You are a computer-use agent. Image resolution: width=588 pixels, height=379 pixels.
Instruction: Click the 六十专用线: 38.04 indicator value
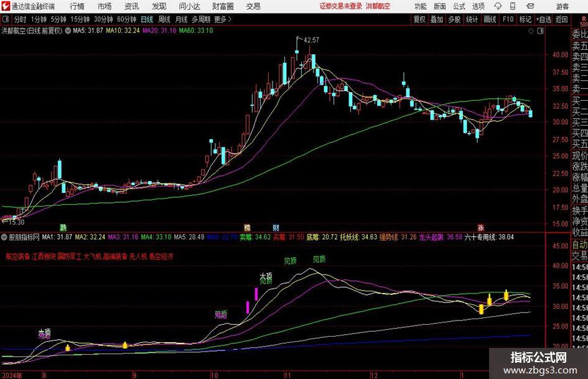(489, 237)
